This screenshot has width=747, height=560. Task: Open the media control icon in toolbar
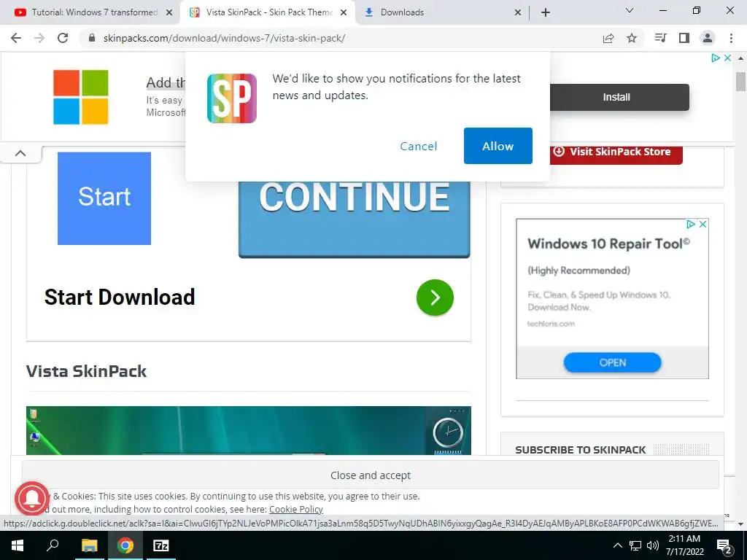click(660, 38)
